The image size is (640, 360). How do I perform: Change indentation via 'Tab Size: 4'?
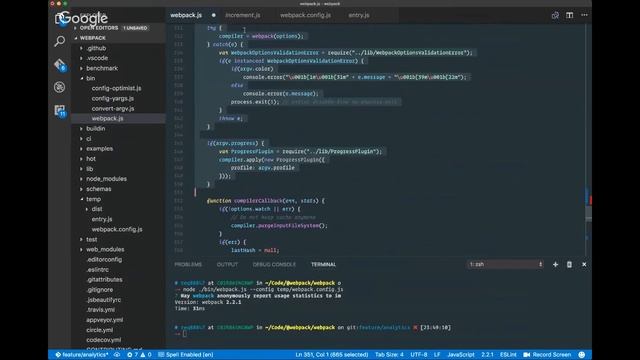click(389, 355)
